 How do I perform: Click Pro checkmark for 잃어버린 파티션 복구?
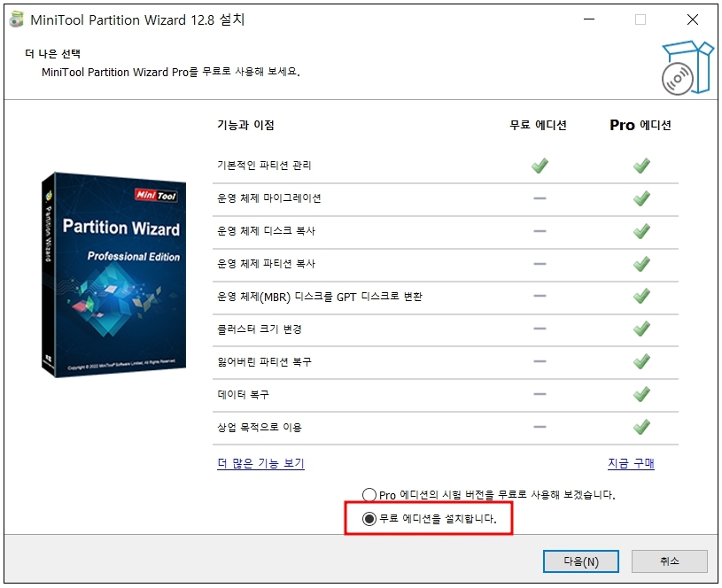[x=641, y=361]
